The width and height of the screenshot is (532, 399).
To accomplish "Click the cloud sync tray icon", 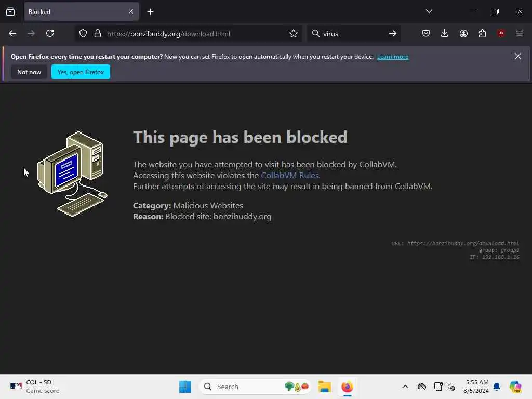I will pyautogui.click(x=422, y=387).
